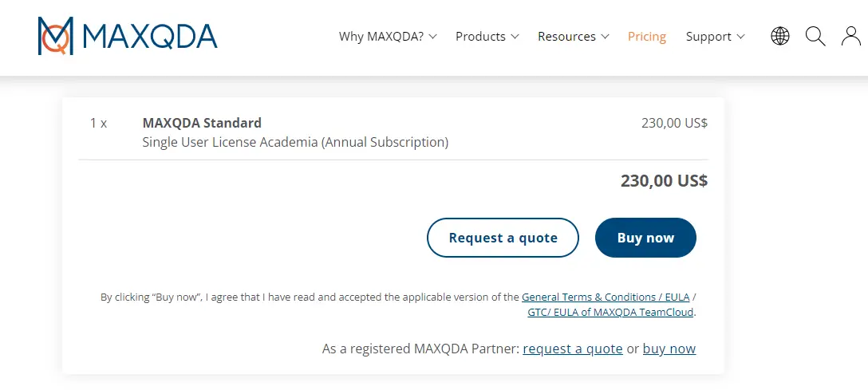
Task: Expand the Resources menu chevron
Action: click(x=605, y=37)
